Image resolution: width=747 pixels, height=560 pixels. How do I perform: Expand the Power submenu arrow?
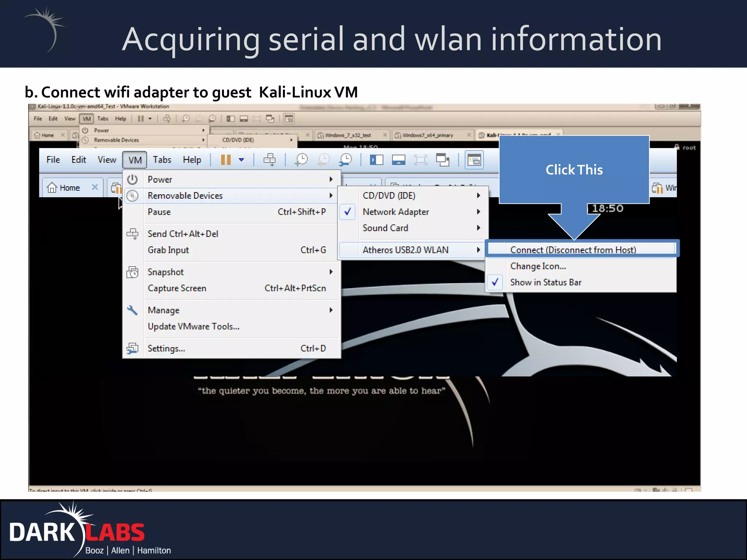(x=331, y=179)
